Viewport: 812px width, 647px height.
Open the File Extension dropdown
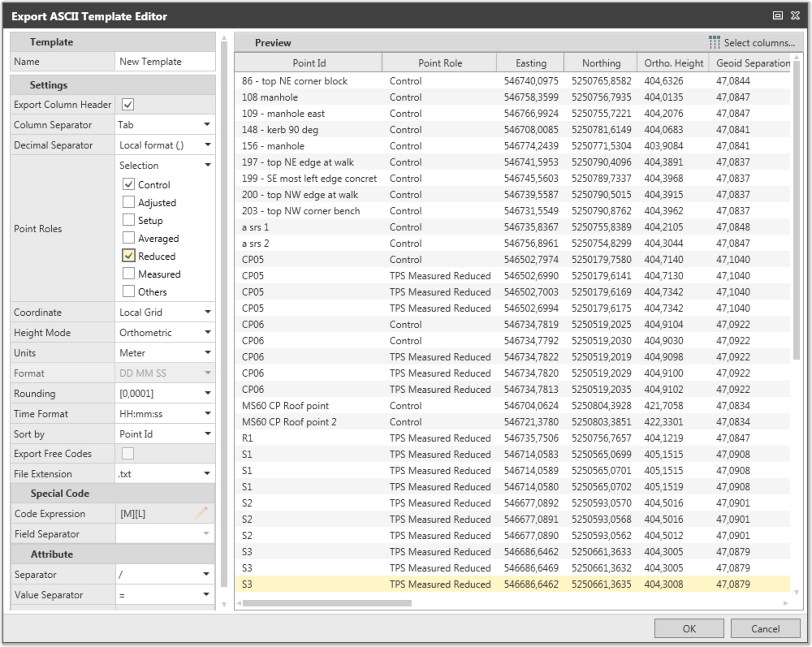[x=207, y=474]
